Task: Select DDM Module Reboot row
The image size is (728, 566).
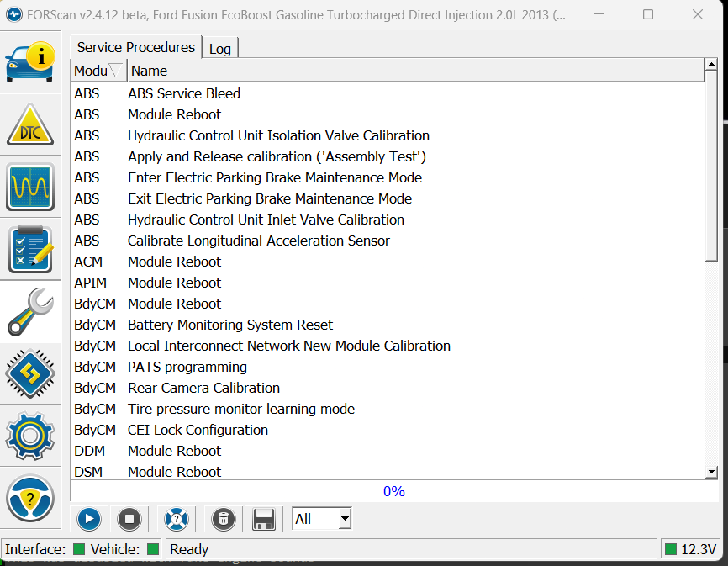Action: coord(388,451)
